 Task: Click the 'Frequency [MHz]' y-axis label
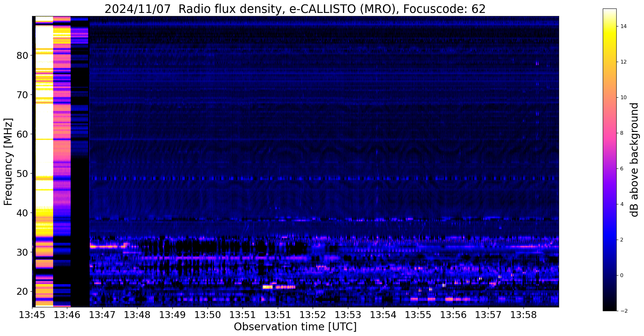(x=8, y=162)
